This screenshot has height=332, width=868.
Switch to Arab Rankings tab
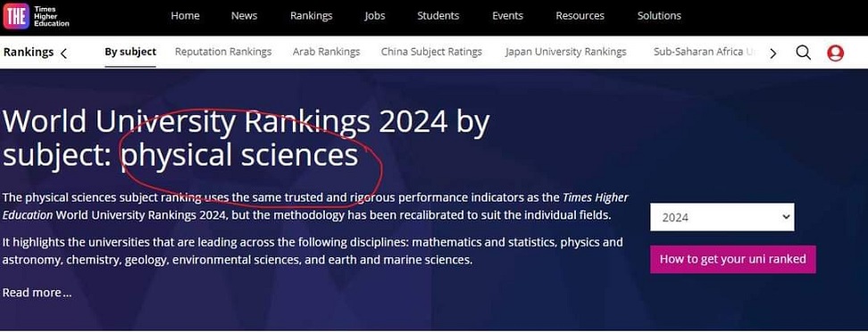[327, 52]
